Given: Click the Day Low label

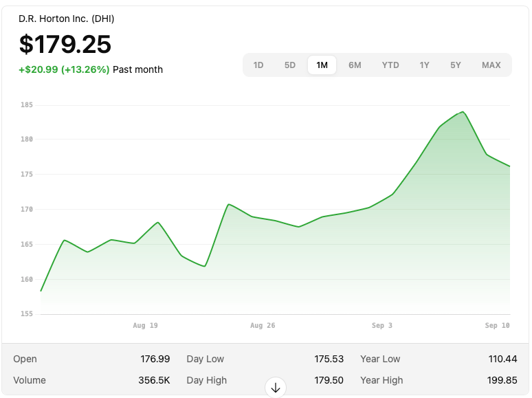Looking at the screenshot, I should click(206, 359).
